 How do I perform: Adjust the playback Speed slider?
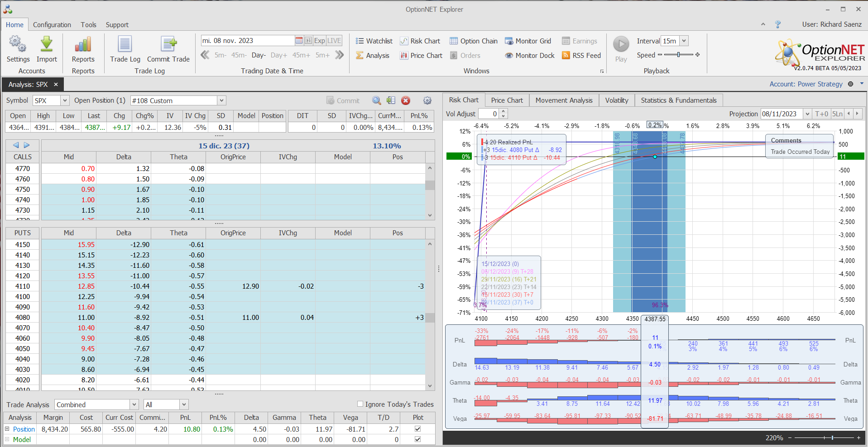678,55
